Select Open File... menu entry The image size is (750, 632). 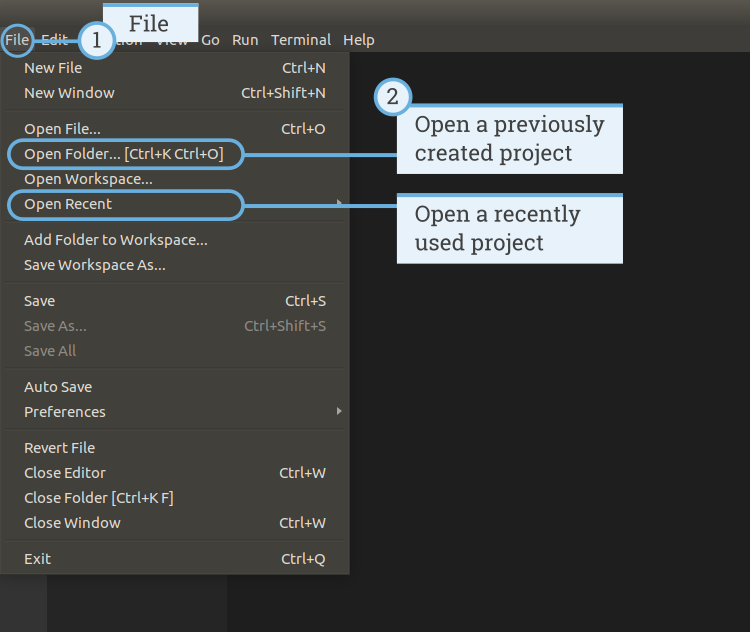pyautogui.click(x=175, y=129)
